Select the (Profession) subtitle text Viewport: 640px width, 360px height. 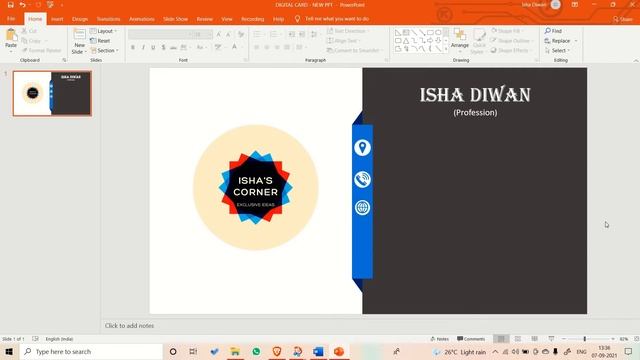pyautogui.click(x=475, y=113)
